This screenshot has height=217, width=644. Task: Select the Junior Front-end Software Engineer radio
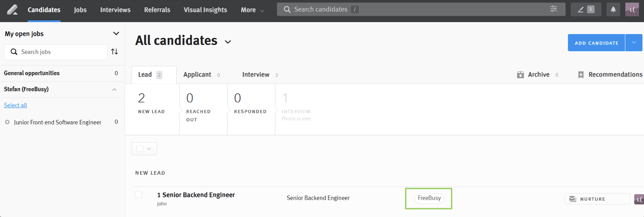(x=7, y=122)
